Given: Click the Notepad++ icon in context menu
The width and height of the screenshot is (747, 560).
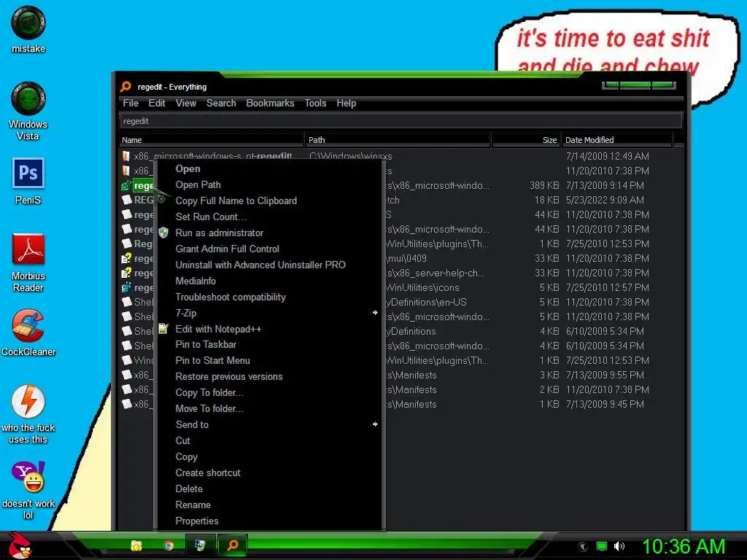Looking at the screenshot, I should [163, 329].
